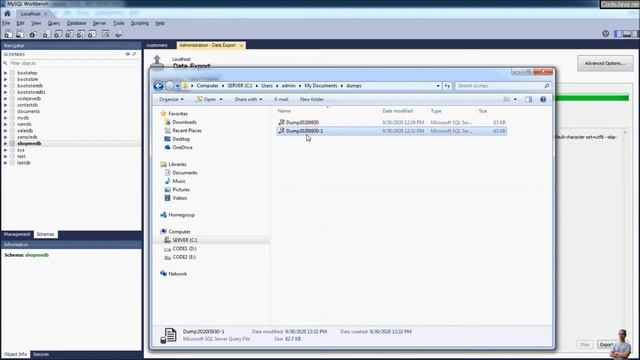Click the info inspector toolbar icon
The height and width of the screenshot is (360, 640).
coord(32,34)
